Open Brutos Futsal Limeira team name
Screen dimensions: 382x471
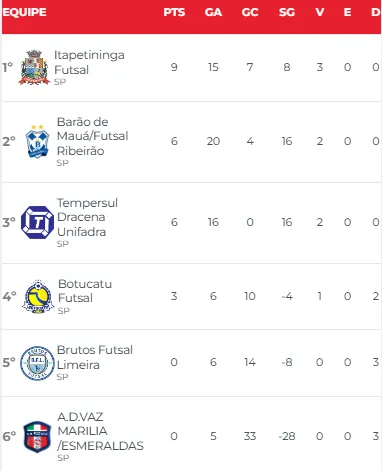(x=95, y=357)
